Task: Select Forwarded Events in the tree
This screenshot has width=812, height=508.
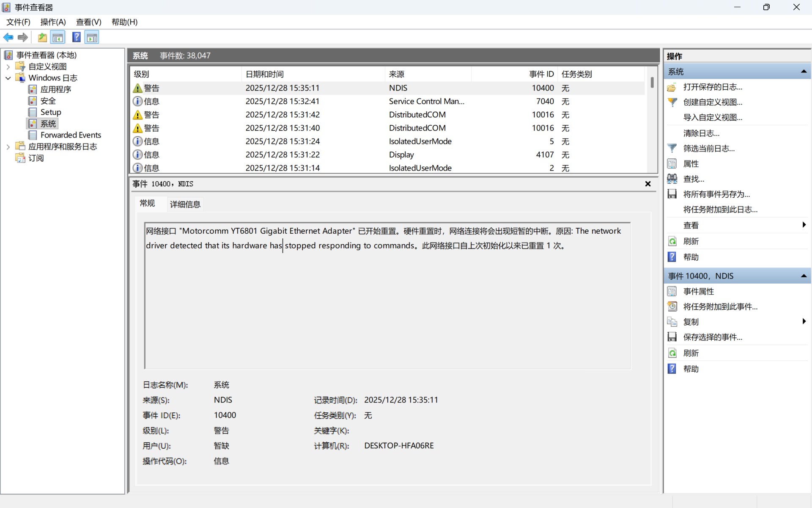Action: tap(71, 135)
